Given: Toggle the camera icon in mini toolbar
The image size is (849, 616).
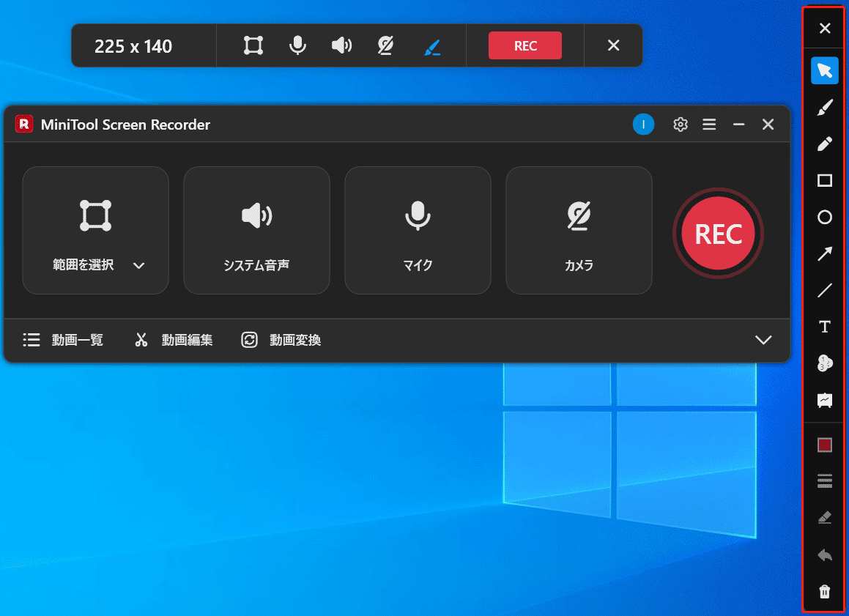Looking at the screenshot, I should pos(385,45).
